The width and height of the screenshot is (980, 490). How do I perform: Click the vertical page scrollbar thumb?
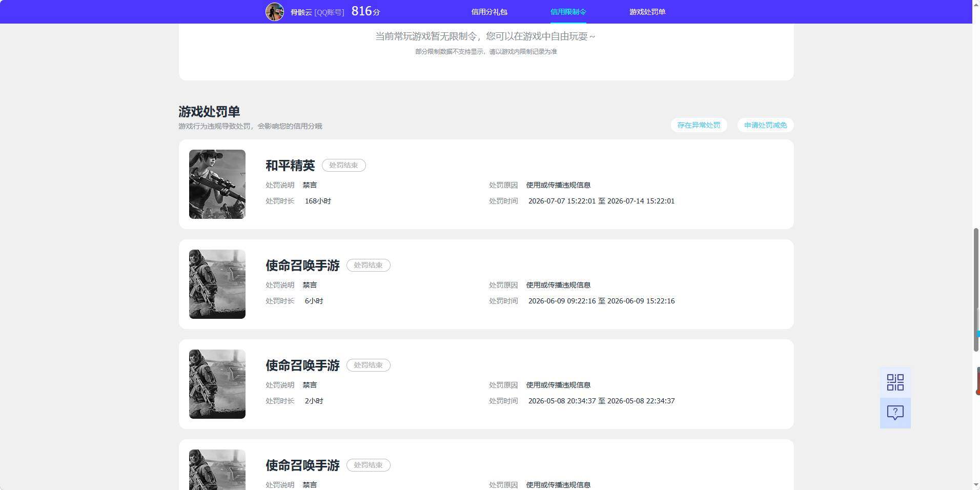976,290
